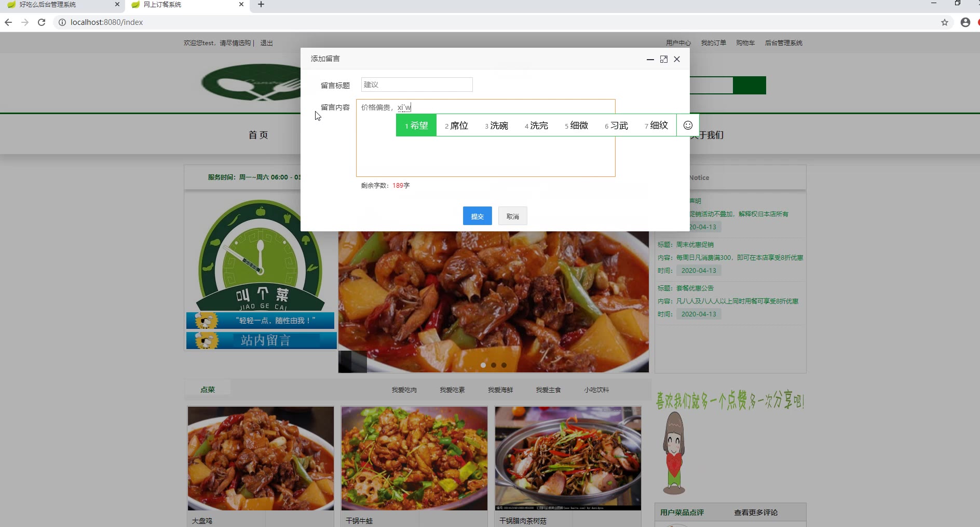Choose IME candidate 5 细微
Image resolution: width=980 pixels, height=527 pixels.
point(577,126)
